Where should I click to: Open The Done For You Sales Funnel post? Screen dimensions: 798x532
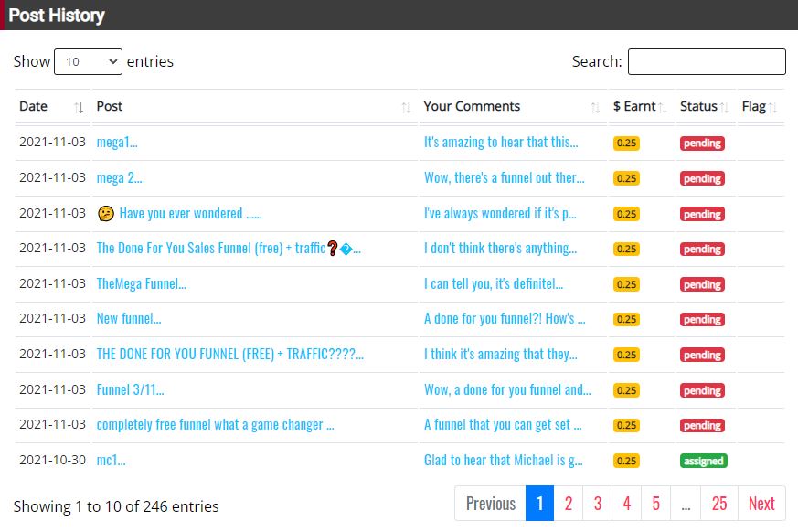[229, 248]
